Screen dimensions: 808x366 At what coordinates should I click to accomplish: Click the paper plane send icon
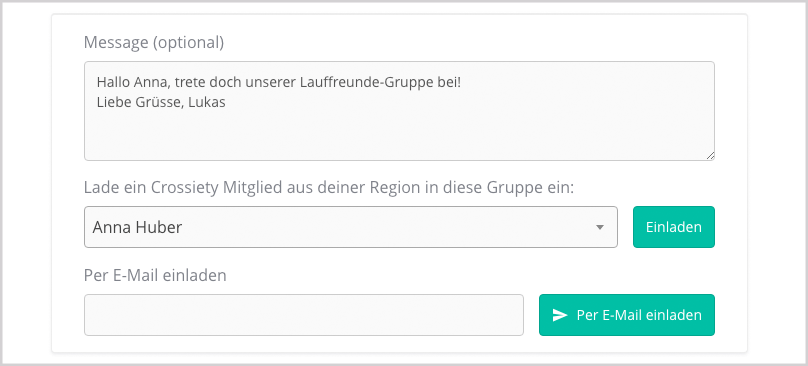560,315
